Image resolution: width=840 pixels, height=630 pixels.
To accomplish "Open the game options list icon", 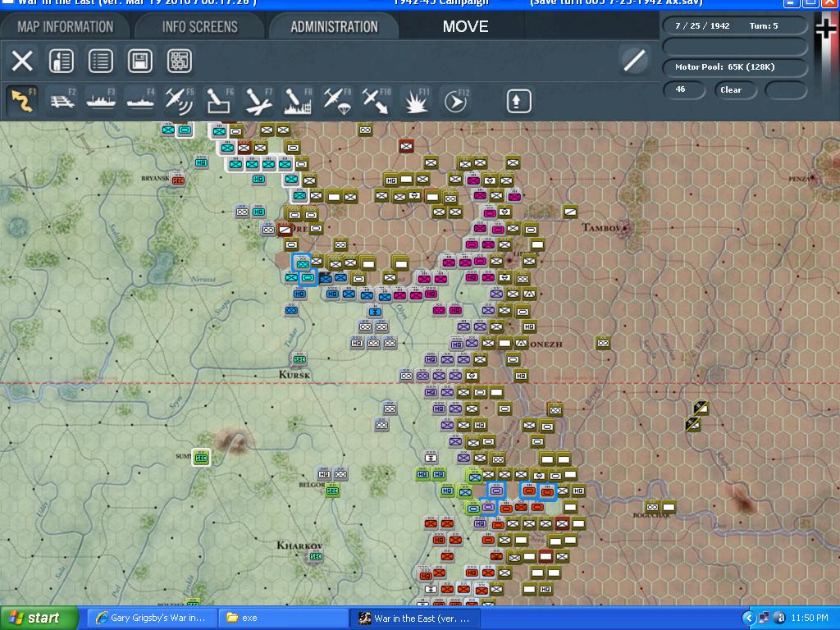I will (x=101, y=61).
